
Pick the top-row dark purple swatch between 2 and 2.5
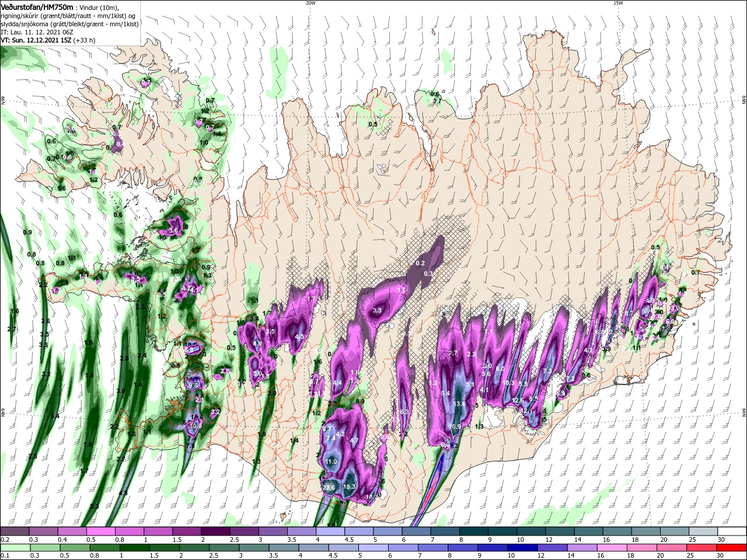pyautogui.click(x=215, y=531)
